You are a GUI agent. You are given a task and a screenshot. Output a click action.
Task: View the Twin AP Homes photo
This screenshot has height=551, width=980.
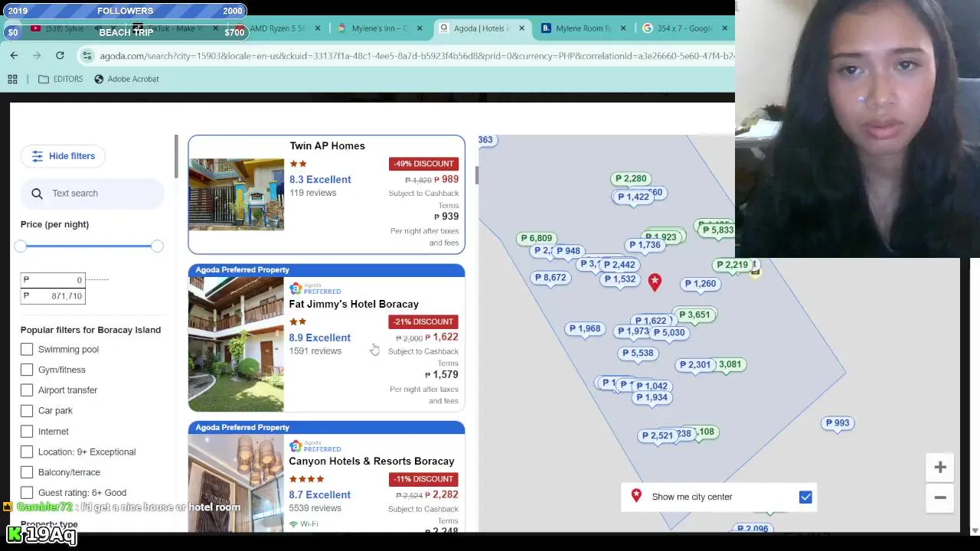tap(236, 194)
